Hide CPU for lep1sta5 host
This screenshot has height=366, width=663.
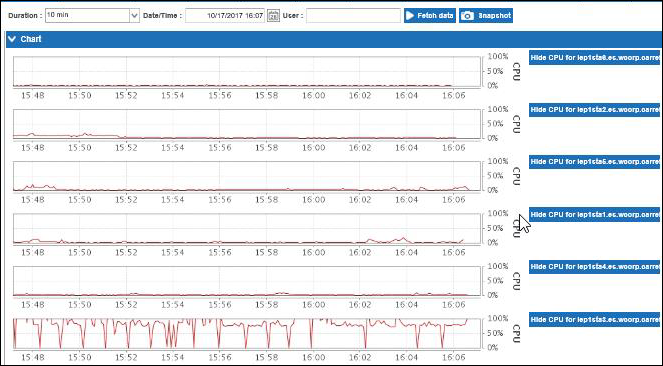point(594,161)
